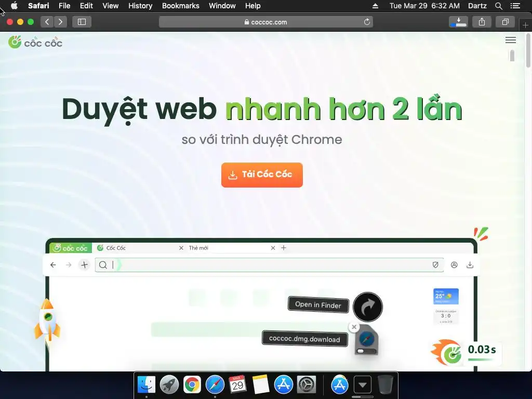Screen dimensions: 532x399
Task: Expand the Downloads stack in Dock
Action: 362,385
